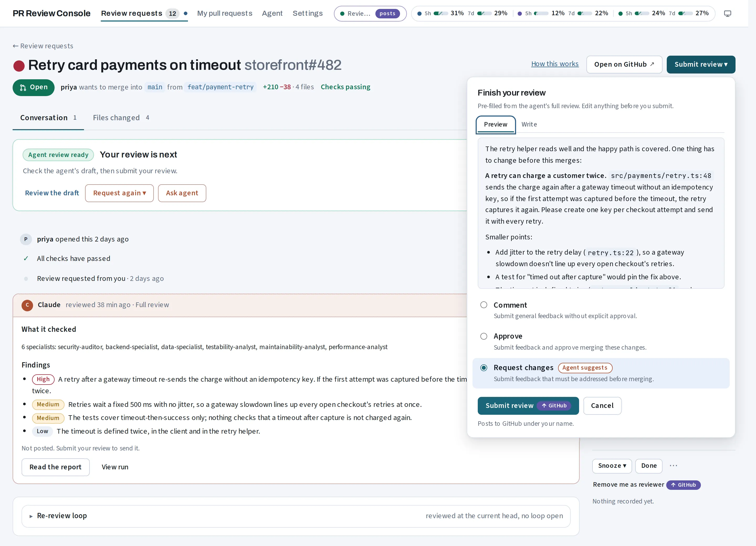The width and height of the screenshot is (756, 546).
Task: Click the purple posts badge in header pill
Action: 387,14
